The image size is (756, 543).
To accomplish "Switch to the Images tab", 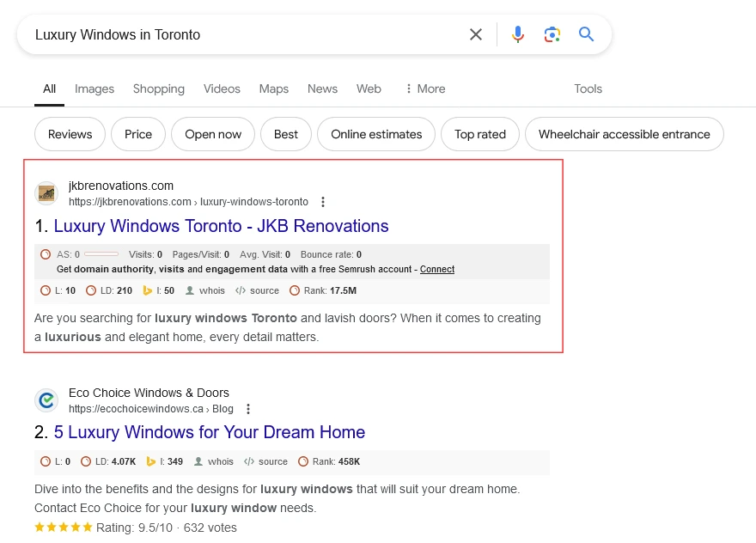I will pyautogui.click(x=94, y=88).
